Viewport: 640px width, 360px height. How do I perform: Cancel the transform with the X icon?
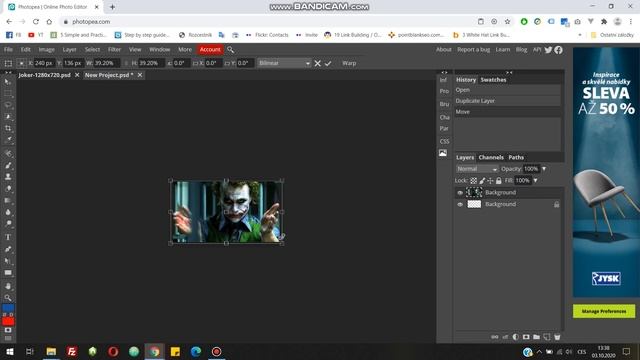pyautogui.click(x=318, y=63)
